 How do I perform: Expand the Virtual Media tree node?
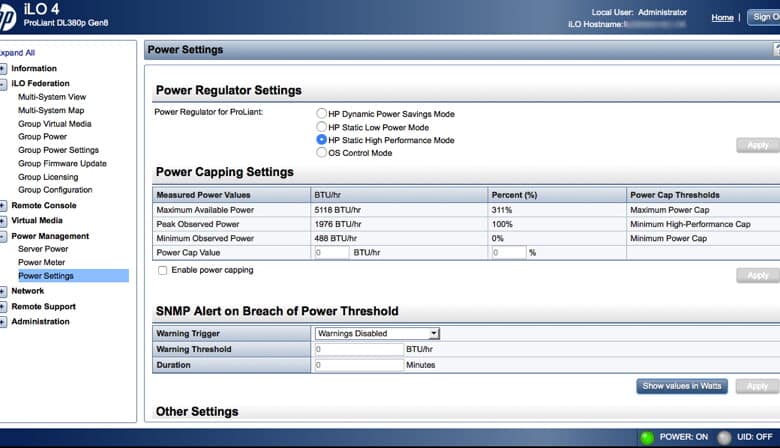2,221
